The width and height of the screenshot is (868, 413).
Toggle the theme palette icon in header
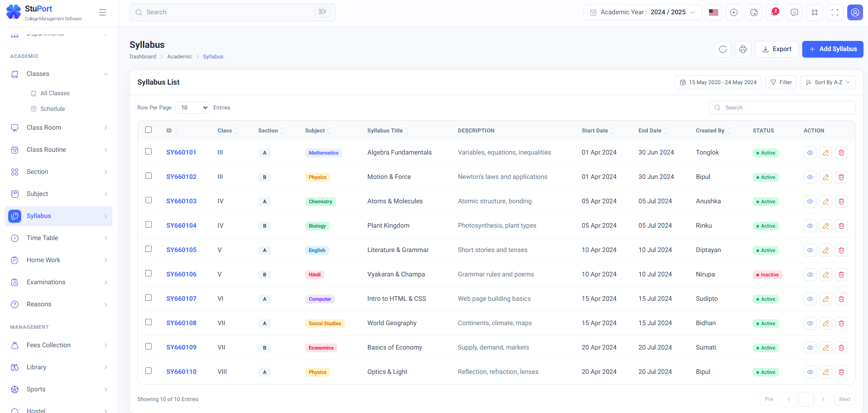click(x=754, y=12)
